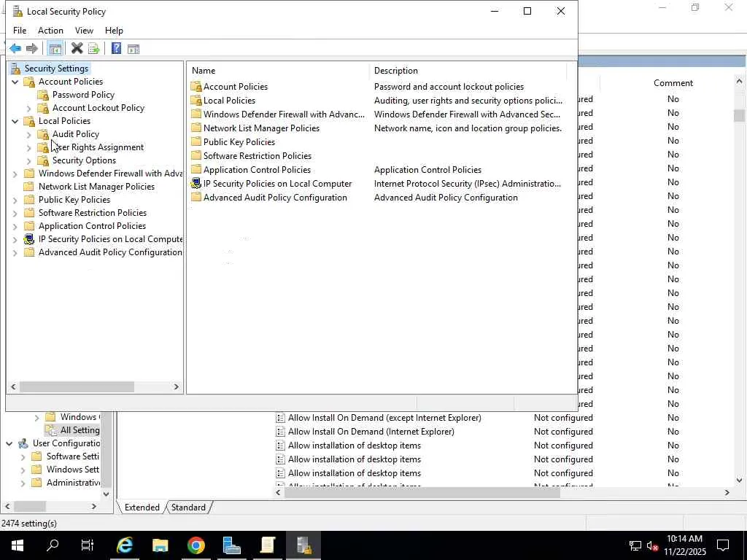Collapse the Account Policies tree node
Screen dimensions: 747x560
tap(15, 82)
